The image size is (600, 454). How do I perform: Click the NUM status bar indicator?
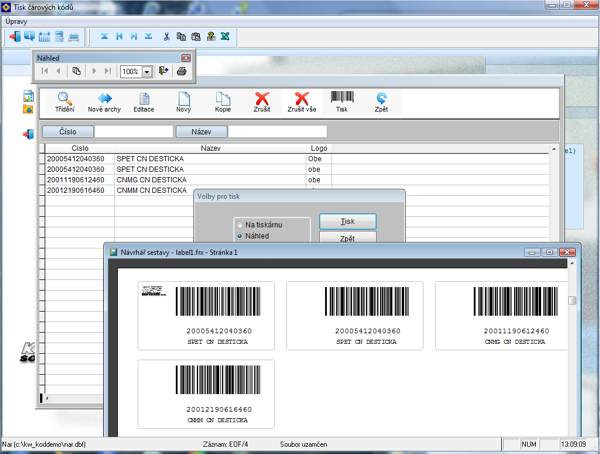point(528,444)
